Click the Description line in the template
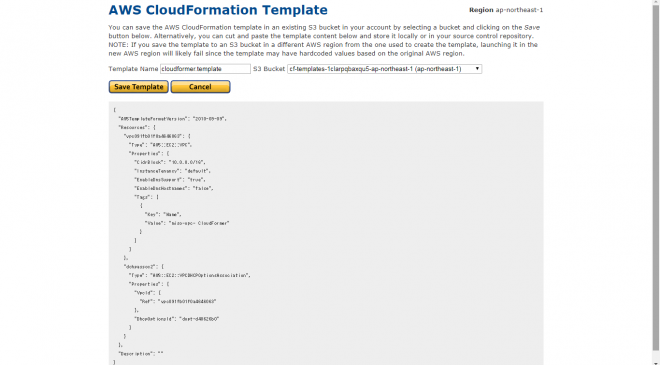Screen dimensions: 660x365 [141, 354]
